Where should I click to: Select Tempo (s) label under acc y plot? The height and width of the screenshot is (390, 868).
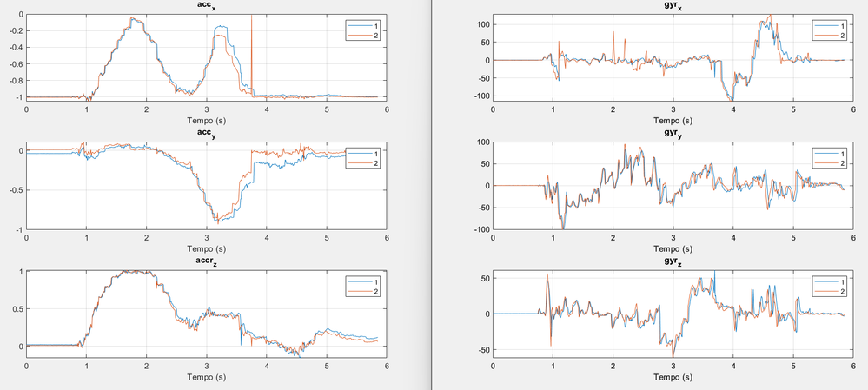click(207, 248)
